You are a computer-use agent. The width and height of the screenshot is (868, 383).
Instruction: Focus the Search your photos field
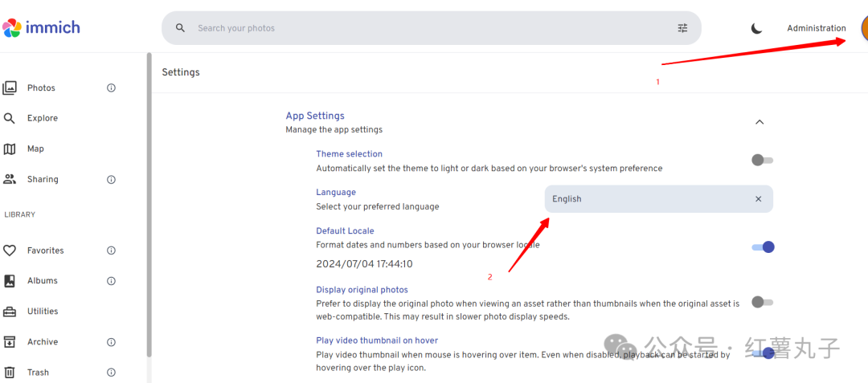click(432, 28)
